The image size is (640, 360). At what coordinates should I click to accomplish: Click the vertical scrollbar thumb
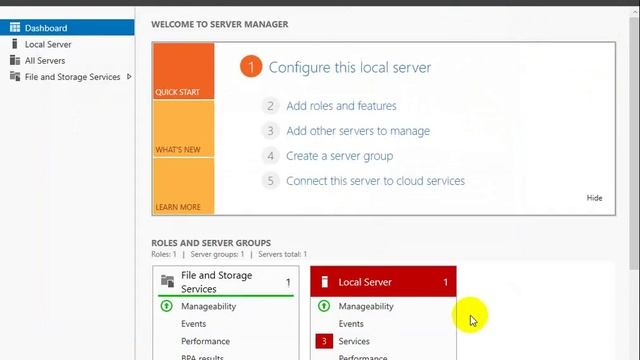(x=634, y=143)
